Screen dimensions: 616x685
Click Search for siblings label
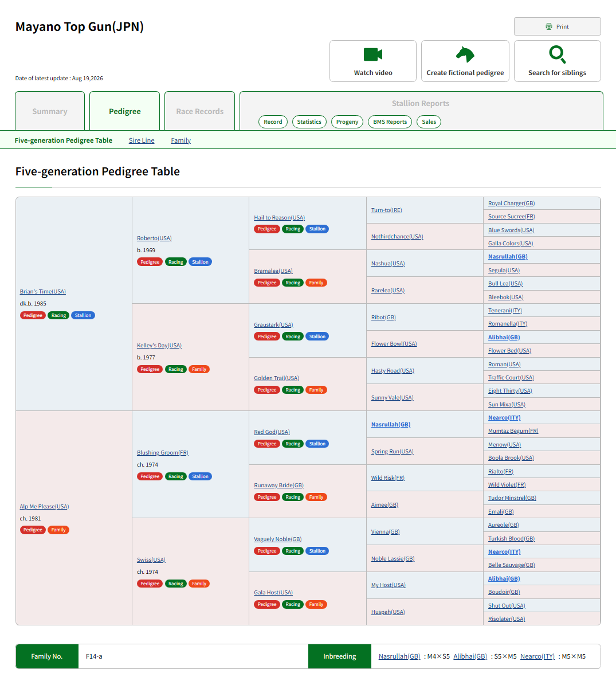(557, 73)
